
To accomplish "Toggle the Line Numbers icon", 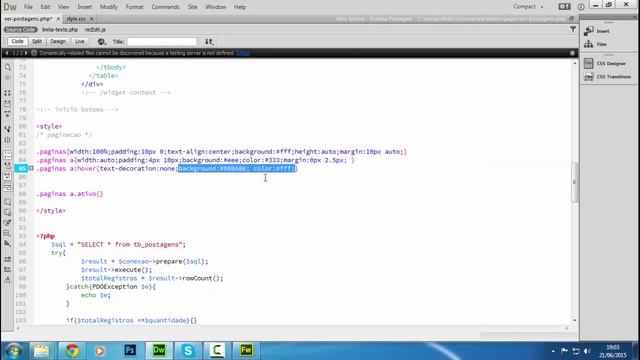I will coord(7,155).
